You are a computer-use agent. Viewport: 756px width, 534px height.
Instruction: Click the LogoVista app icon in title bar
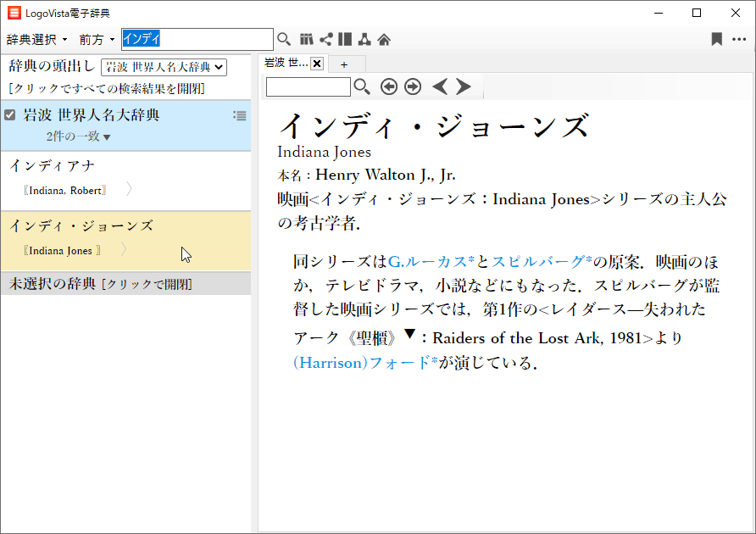click(14, 13)
